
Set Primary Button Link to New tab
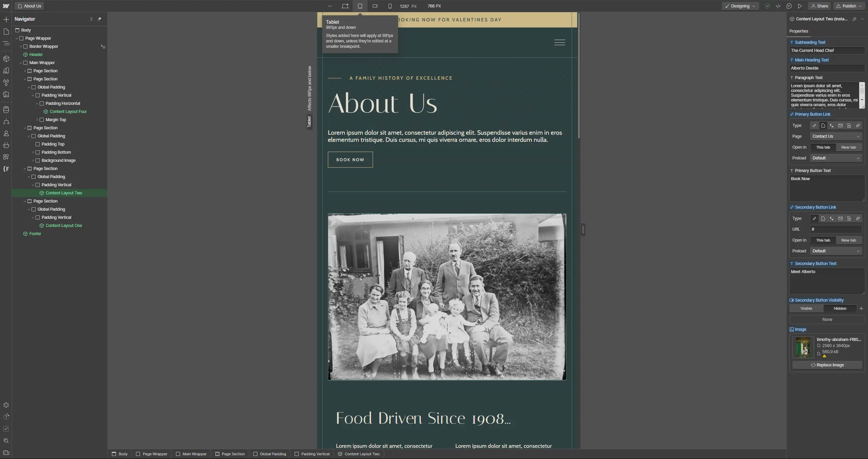pyautogui.click(x=848, y=147)
